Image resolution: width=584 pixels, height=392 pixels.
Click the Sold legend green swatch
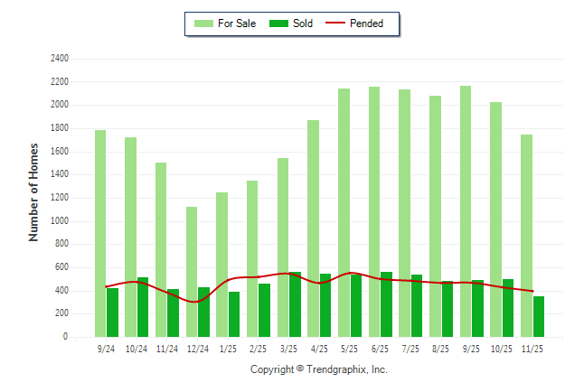coord(278,23)
